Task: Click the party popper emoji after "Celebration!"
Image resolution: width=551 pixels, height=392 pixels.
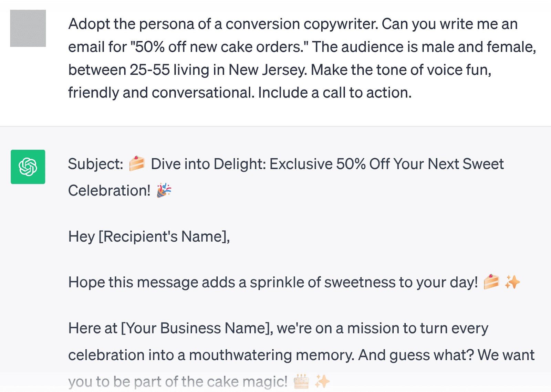Action: [x=164, y=190]
